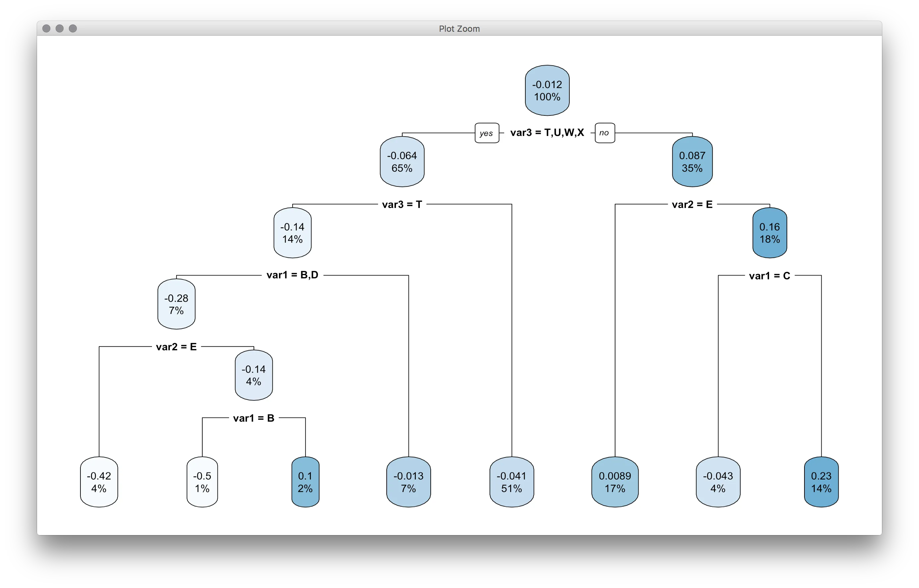Viewport: 919px width, 588px height.
Task: Click the leaf node showing -0.5 1%
Action: pos(202,482)
